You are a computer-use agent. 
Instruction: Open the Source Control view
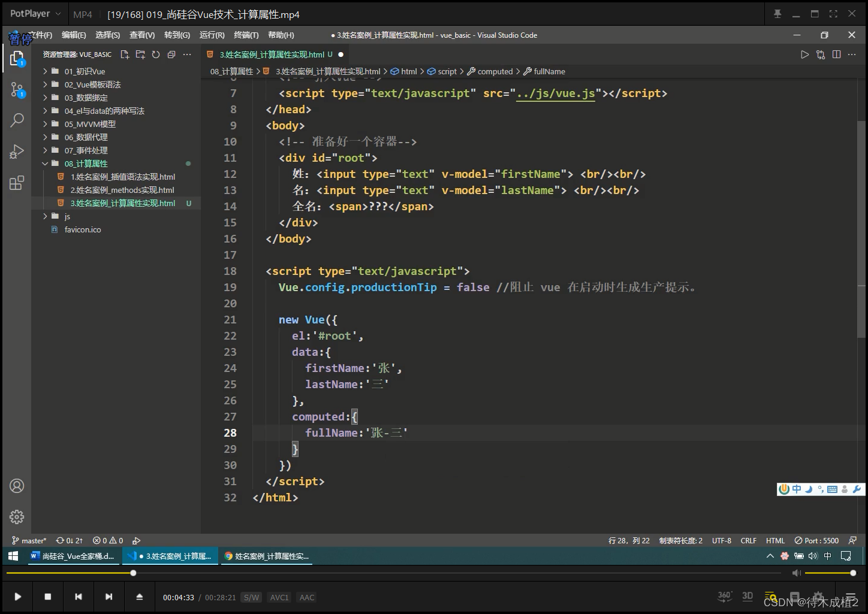coord(17,90)
